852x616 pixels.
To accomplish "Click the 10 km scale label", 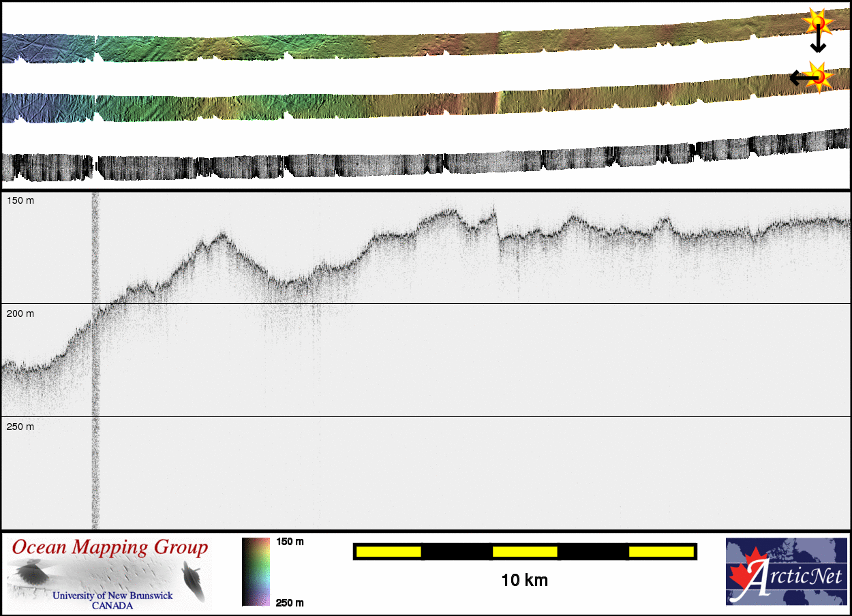I will [x=524, y=581].
